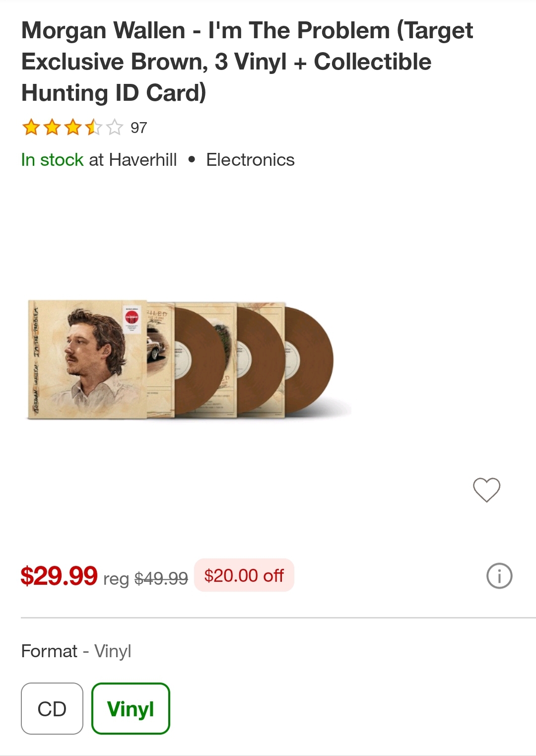Image resolution: width=536 pixels, height=756 pixels.
Task: Click the empty fifth rating star
Action: (x=114, y=128)
